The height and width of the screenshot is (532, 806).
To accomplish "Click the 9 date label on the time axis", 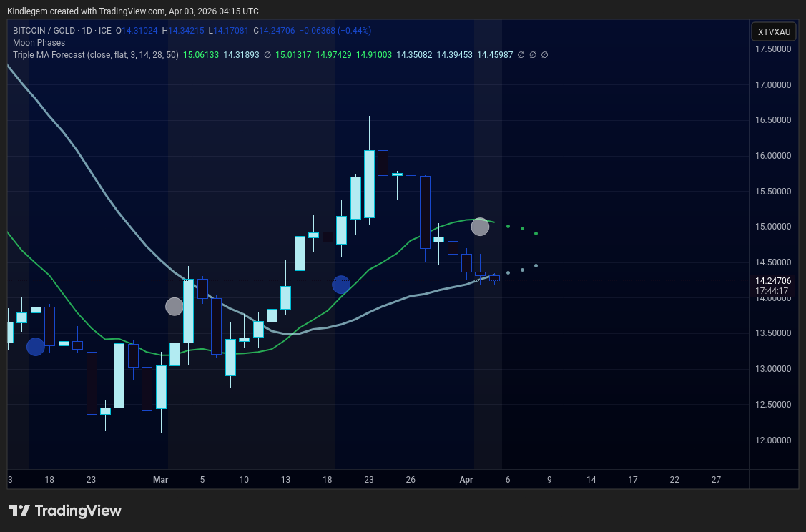I will [x=549, y=480].
